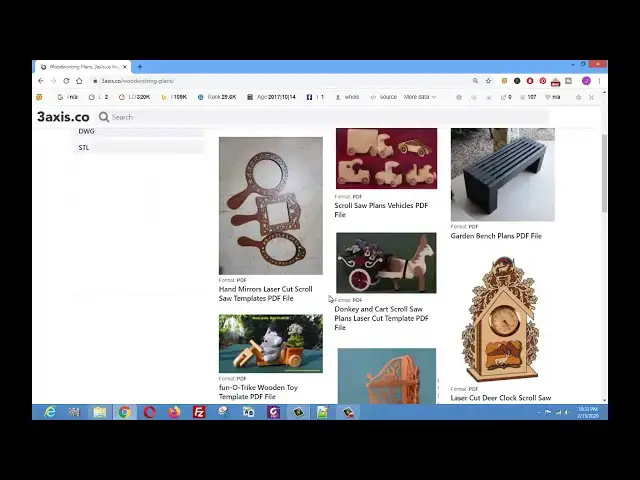Reload the page with the refresh icon

(x=66, y=81)
